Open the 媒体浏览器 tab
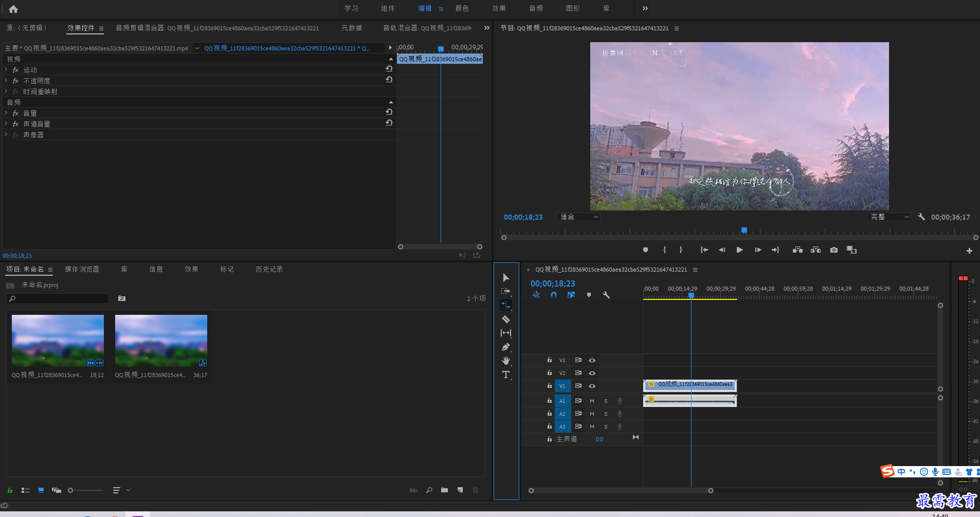Screen dimensions: 980x517 [82, 269]
